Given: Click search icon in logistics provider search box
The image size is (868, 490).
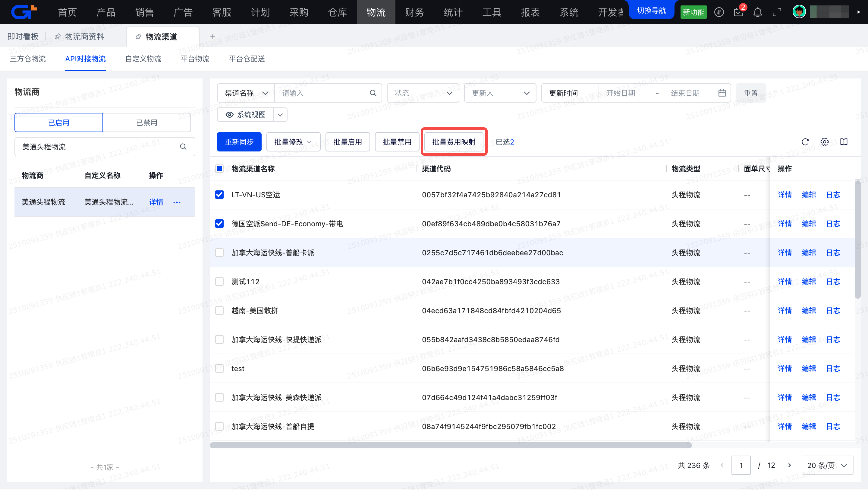Looking at the screenshot, I should pos(183,147).
